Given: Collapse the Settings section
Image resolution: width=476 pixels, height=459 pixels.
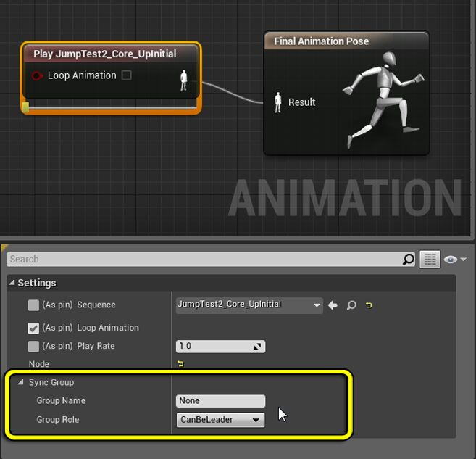Looking at the screenshot, I should coord(12,283).
